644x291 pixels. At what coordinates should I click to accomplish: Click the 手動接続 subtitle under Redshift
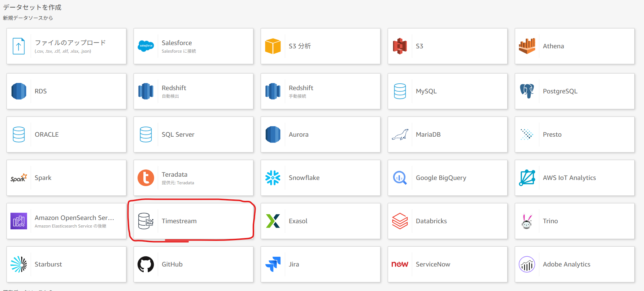(297, 96)
